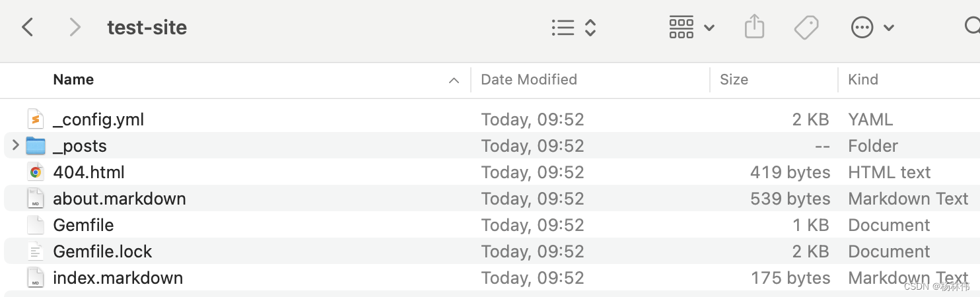
Task: Click the Share icon
Action: pyautogui.click(x=754, y=27)
